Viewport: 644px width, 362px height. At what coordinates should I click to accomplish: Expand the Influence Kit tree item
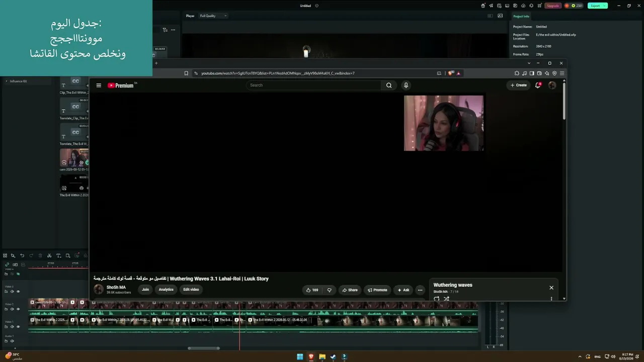click(7, 81)
